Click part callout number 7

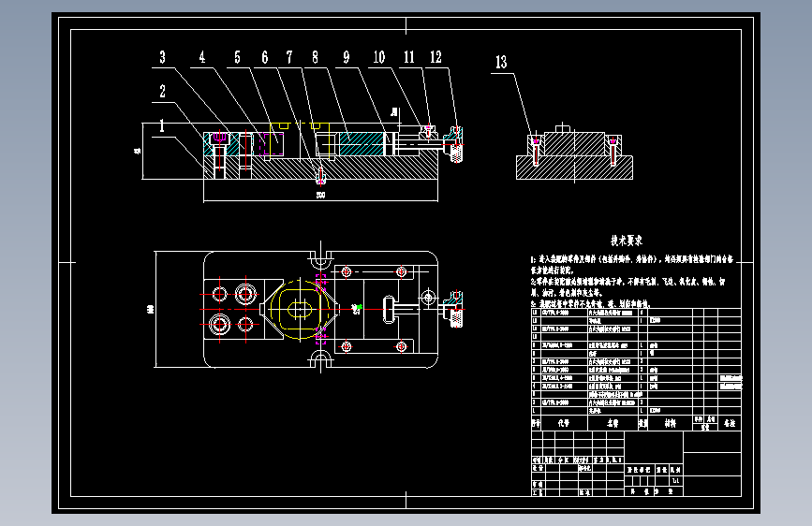tap(289, 57)
